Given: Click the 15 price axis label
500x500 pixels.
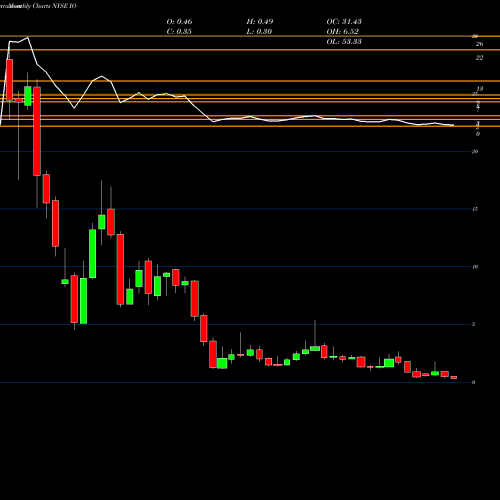Looking at the screenshot, I should pyautogui.click(x=475, y=209).
